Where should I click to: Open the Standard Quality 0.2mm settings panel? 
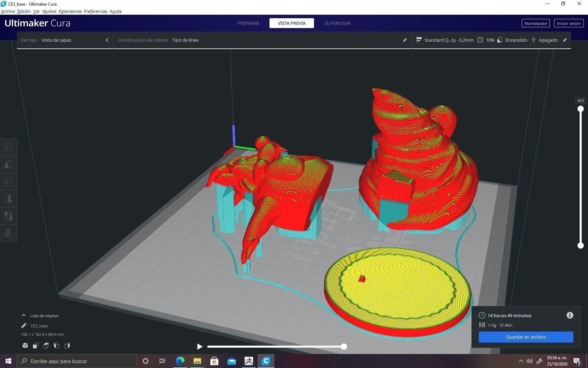[x=491, y=40]
